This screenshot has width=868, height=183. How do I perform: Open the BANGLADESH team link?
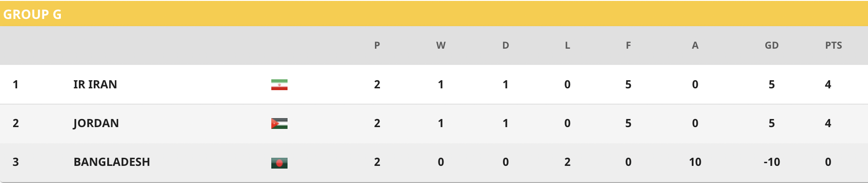pyautogui.click(x=112, y=162)
